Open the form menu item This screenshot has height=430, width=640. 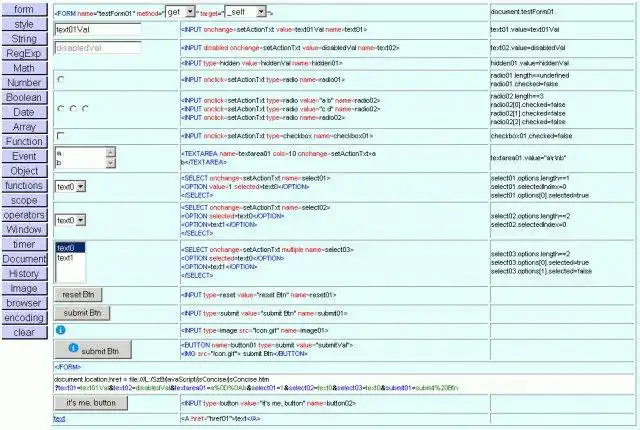pos(24,9)
